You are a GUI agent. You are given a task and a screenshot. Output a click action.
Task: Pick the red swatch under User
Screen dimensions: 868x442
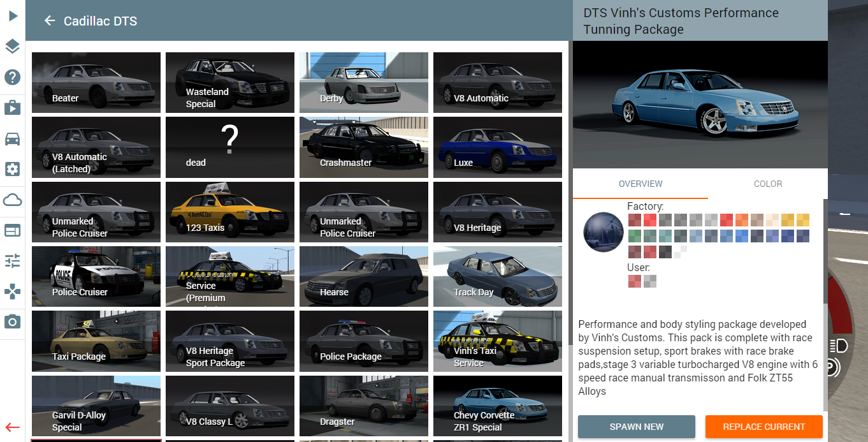point(635,281)
